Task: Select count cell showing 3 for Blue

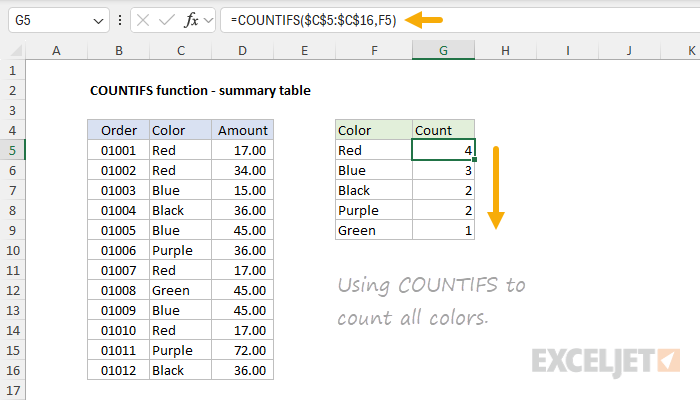Action: pos(443,171)
